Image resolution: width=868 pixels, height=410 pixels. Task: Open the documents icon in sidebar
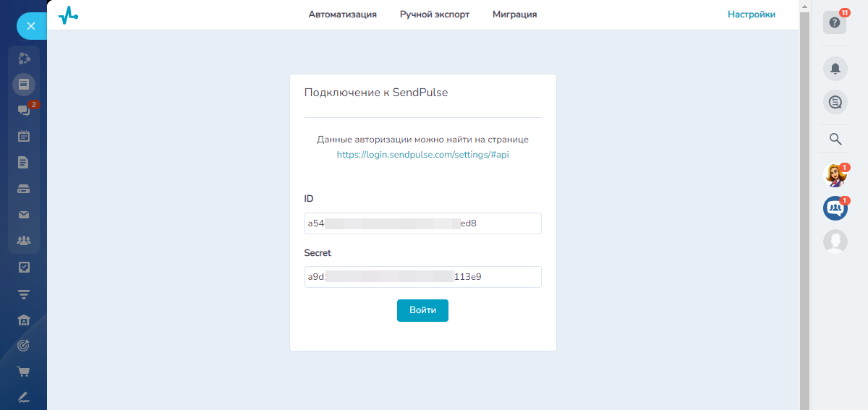24,162
